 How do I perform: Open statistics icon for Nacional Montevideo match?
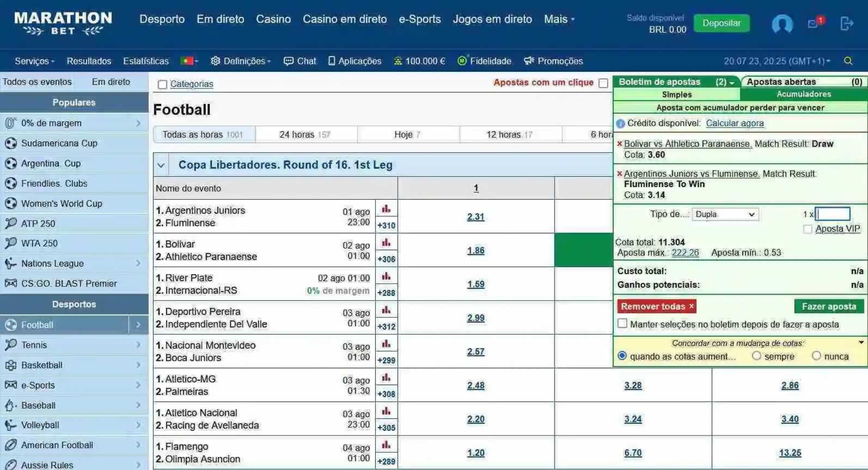tap(386, 344)
